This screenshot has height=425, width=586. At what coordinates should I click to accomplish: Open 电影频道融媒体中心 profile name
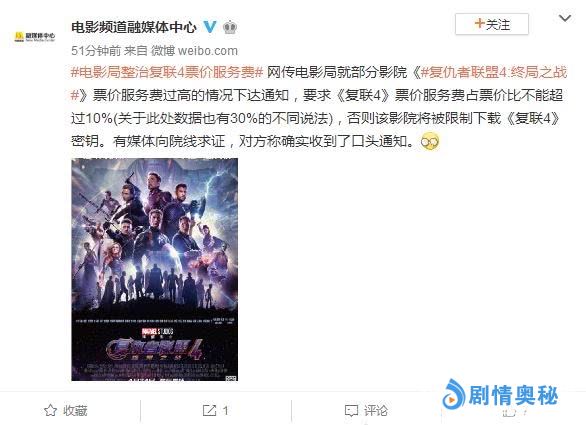click(x=134, y=27)
